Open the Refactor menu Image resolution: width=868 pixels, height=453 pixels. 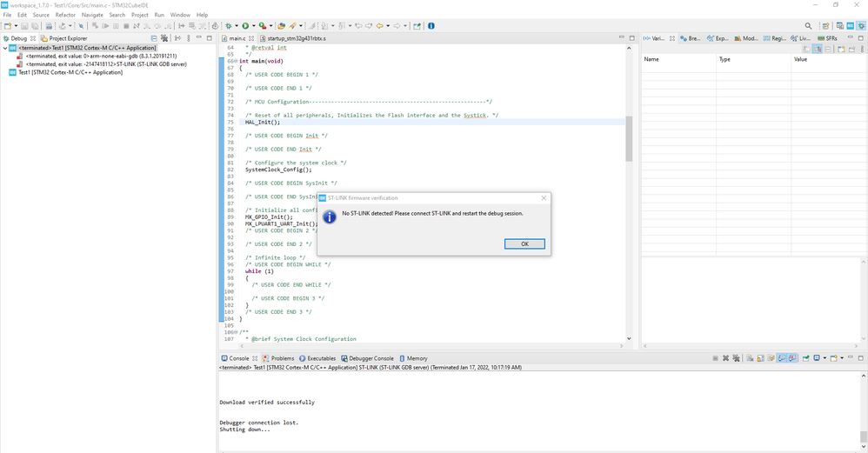pos(65,15)
